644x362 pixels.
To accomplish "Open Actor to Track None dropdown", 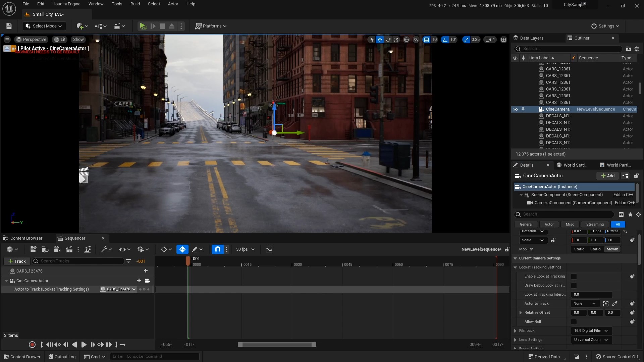I will 585,304.
